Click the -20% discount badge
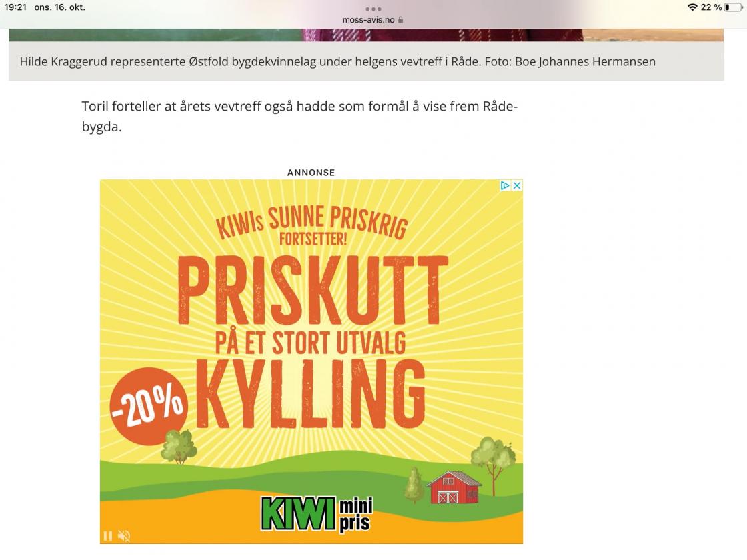This screenshot has width=747, height=560. [x=149, y=406]
